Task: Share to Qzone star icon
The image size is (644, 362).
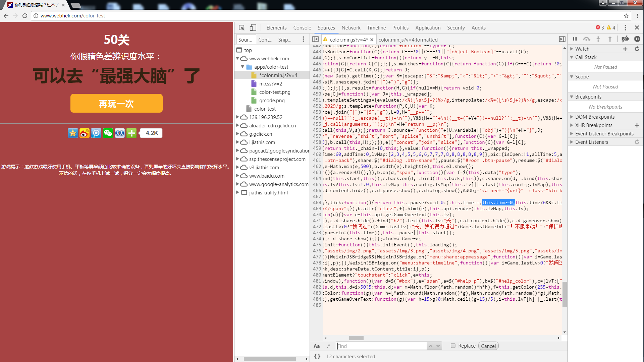Action: [72, 133]
